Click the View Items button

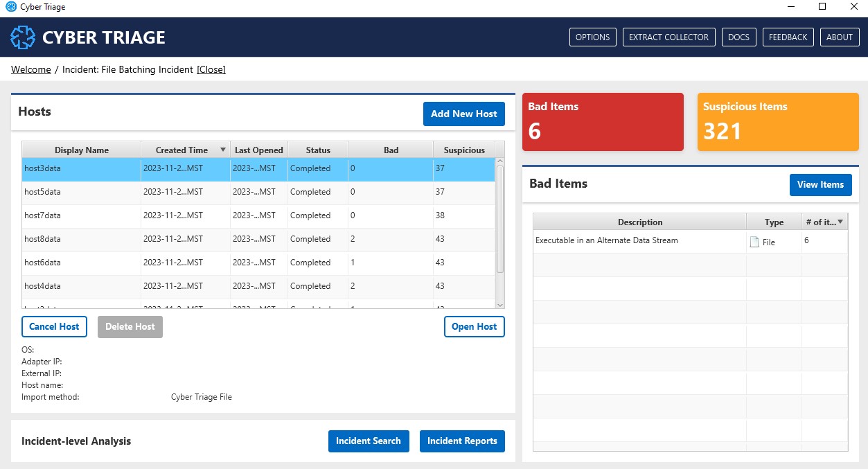point(820,184)
